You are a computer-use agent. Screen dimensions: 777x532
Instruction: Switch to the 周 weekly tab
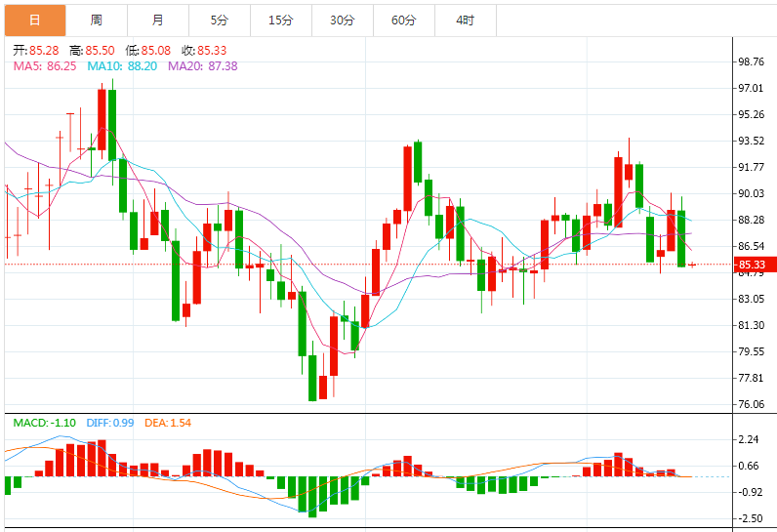click(96, 20)
